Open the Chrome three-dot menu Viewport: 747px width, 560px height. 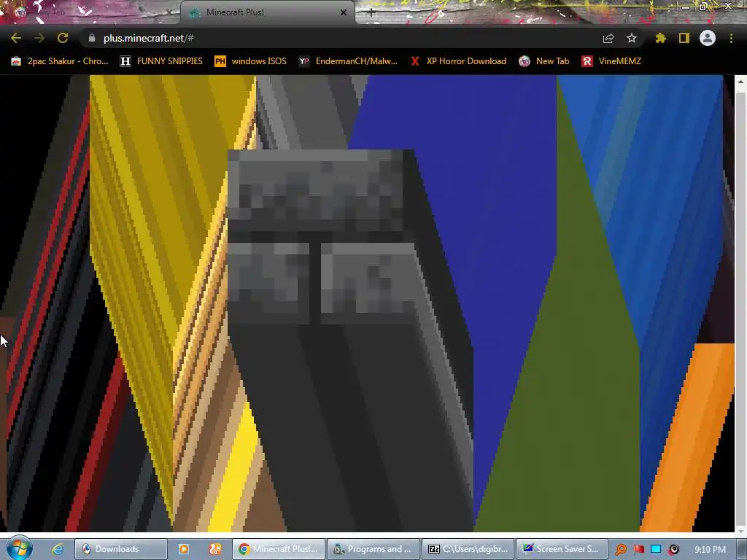coord(731,38)
